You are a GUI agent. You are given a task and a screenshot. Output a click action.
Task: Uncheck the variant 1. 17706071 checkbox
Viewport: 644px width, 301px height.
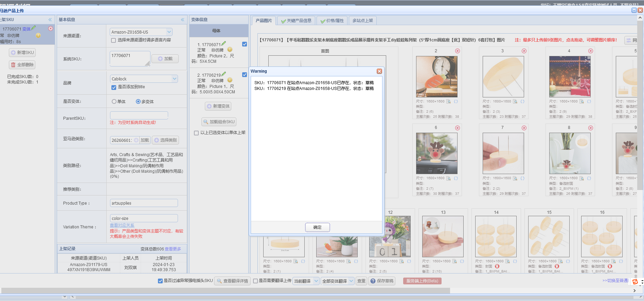245,44
